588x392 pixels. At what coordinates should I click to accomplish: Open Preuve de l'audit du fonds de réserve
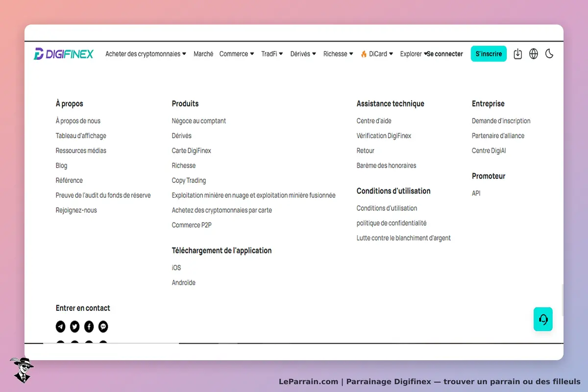tap(103, 196)
